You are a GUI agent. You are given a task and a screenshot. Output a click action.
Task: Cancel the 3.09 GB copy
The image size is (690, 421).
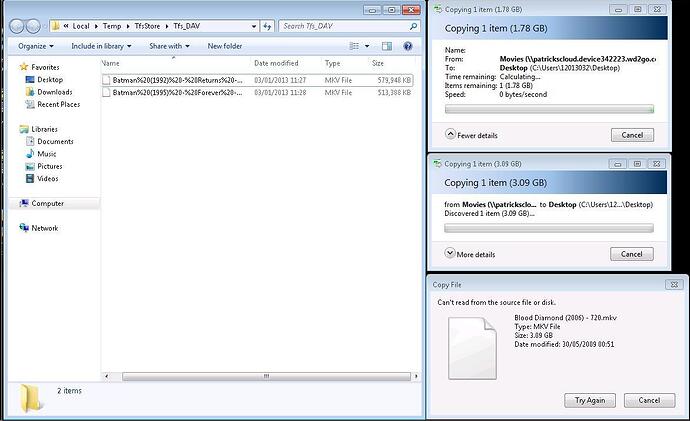(x=631, y=254)
